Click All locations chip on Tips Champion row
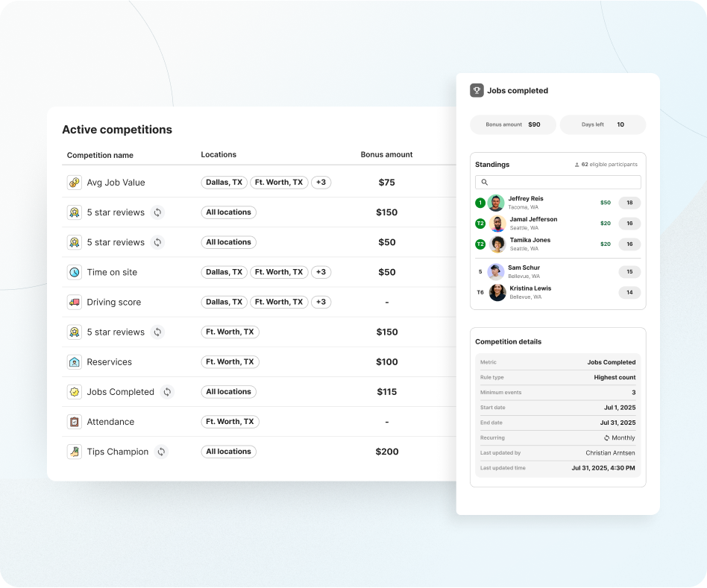This screenshot has height=588, width=707. tap(229, 452)
